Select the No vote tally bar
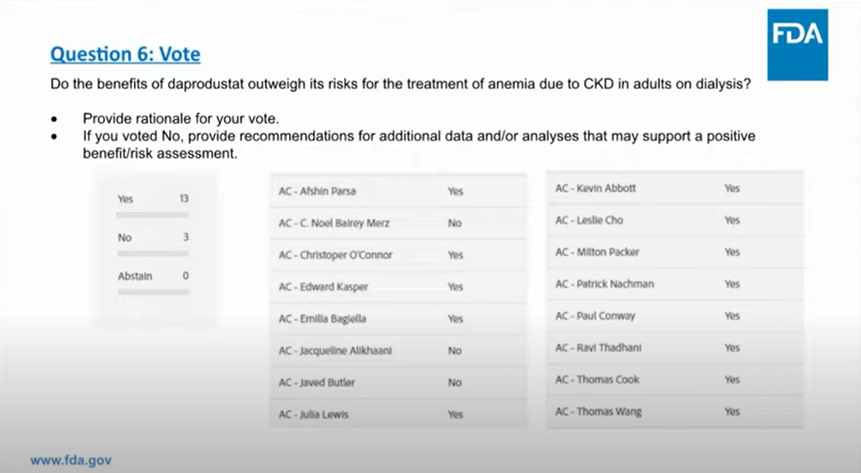861x473 pixels. [x=153, y=252]
